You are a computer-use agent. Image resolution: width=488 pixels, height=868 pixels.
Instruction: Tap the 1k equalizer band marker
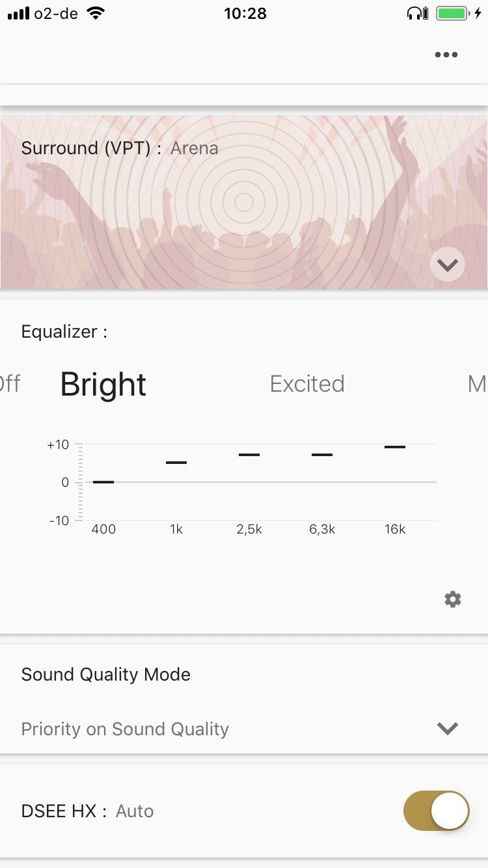tap(176, 463)
